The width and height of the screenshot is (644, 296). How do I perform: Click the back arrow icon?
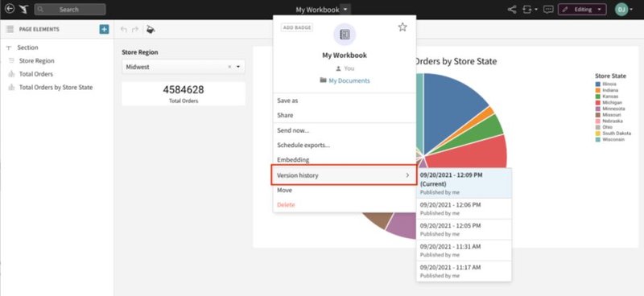point(9,9)
